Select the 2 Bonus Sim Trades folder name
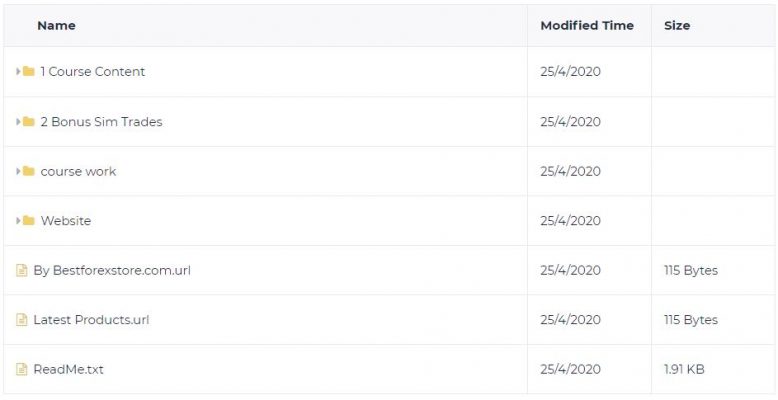Screen dimensions: 778x400 [x=101, y=122]
